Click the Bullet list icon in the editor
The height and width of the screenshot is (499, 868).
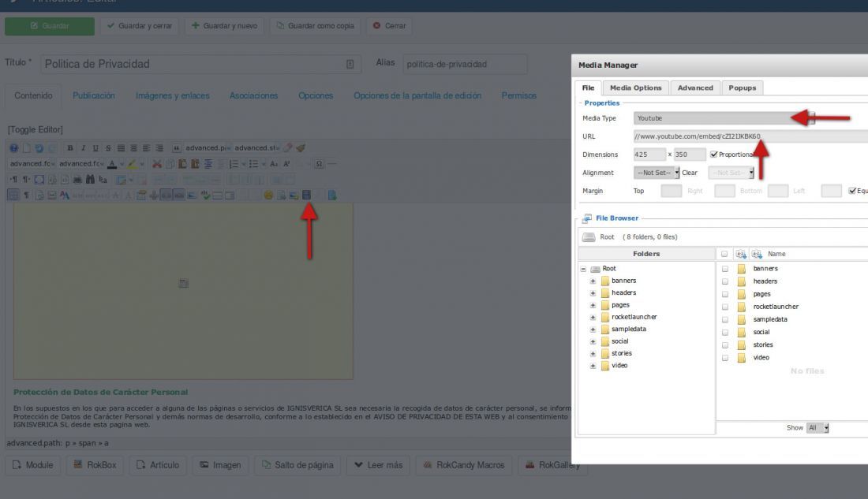tap(253, 164)
